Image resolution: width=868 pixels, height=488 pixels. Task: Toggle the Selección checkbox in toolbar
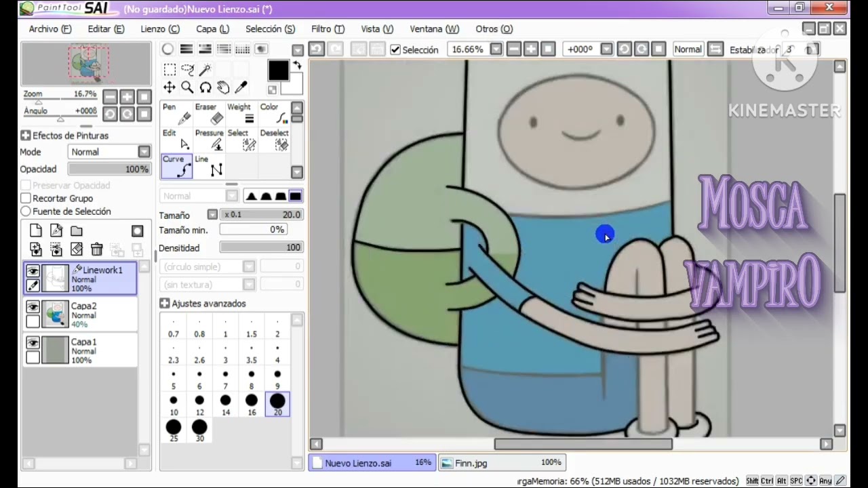click(x=395, y=49)
